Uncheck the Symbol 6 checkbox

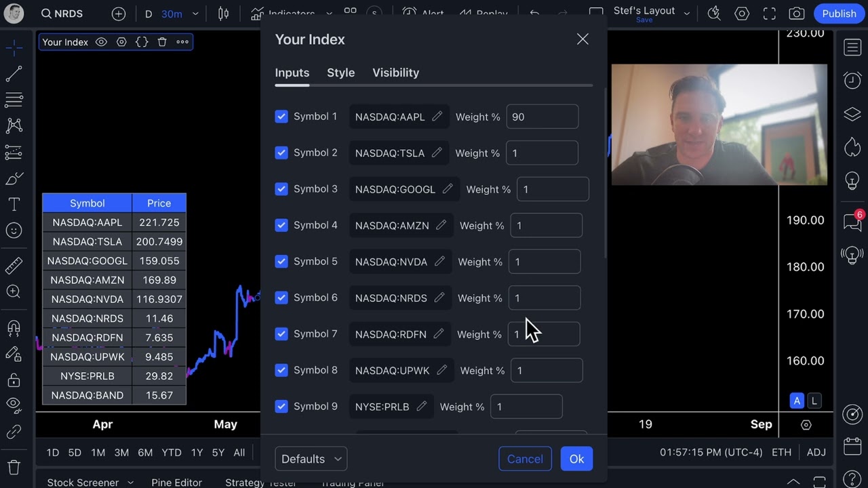[x=281, y=298]
